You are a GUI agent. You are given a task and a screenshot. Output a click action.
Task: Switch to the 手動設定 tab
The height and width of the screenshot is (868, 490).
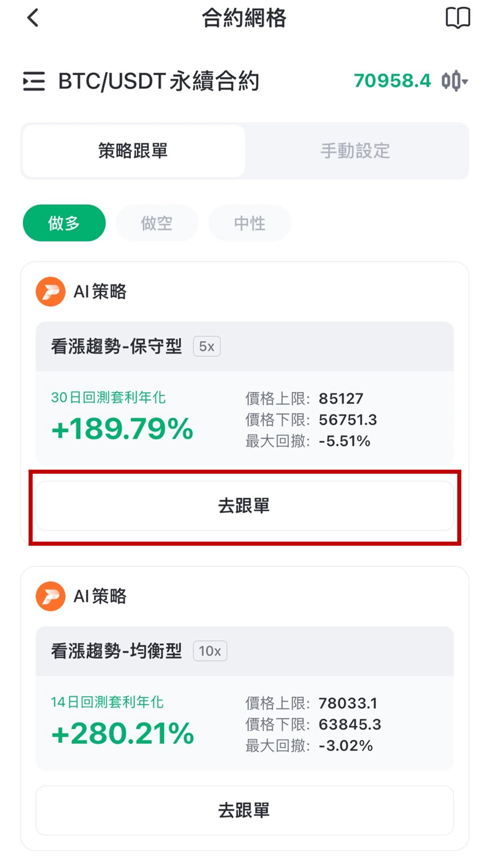(x=355, y=151)
